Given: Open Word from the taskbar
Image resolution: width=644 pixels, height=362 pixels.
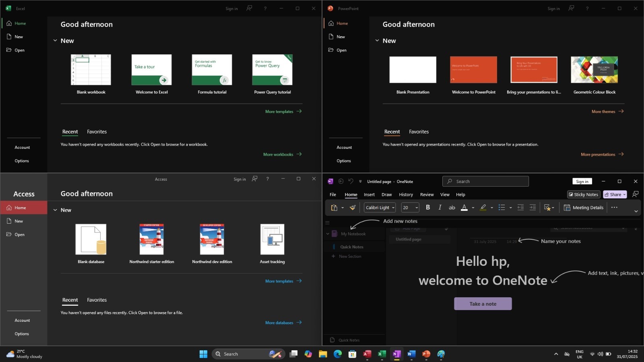Looking at the screenshot, I should coord(411,354).
